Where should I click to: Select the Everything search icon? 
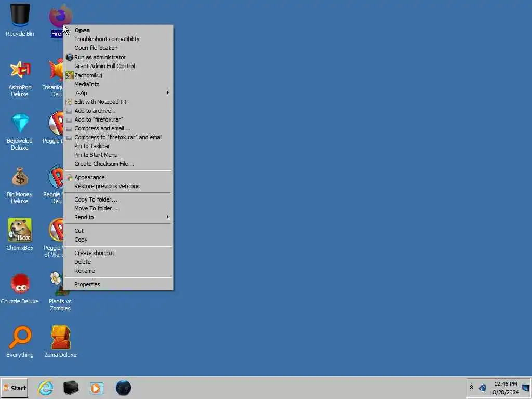(x=20, y=337)
